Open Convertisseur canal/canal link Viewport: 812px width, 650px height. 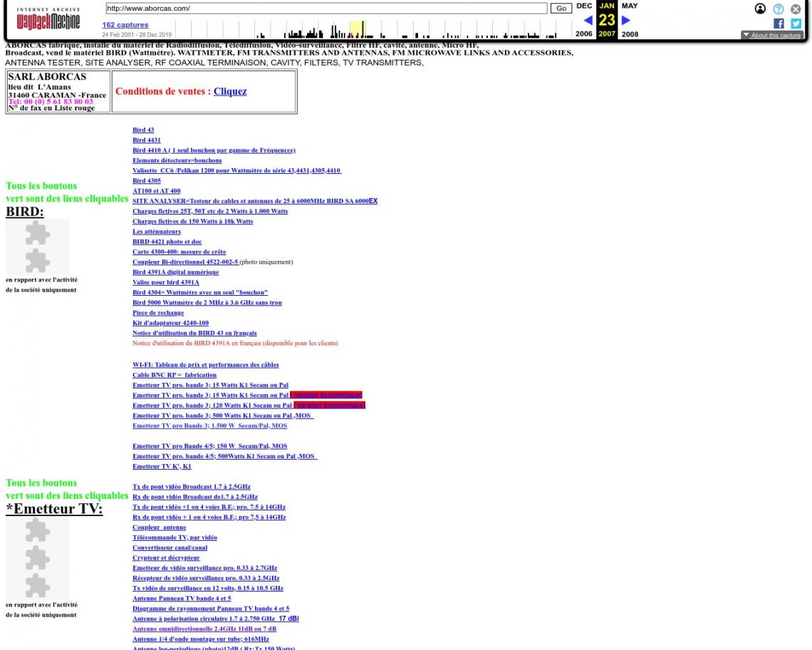170,548
